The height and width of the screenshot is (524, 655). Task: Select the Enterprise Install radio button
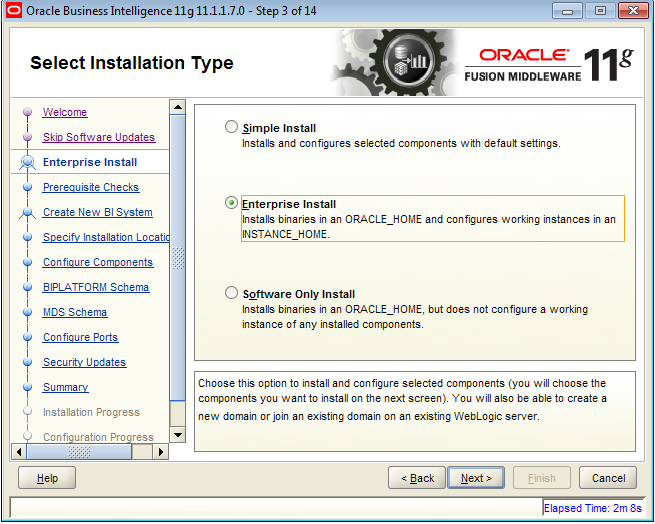(231, 203)
